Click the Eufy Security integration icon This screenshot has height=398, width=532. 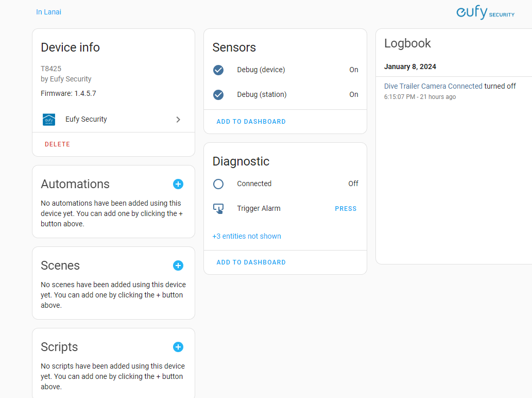(49, 120)
